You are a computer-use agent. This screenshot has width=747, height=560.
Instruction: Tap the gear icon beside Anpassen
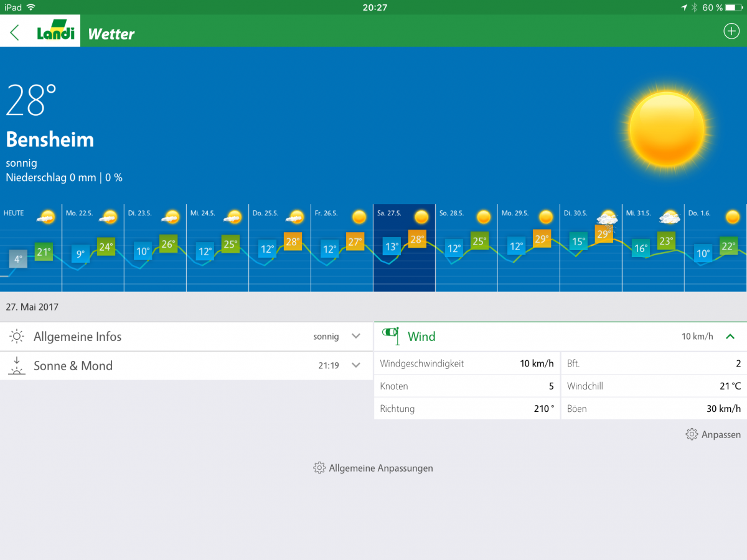pyautogui.click(x=691, y=434)
